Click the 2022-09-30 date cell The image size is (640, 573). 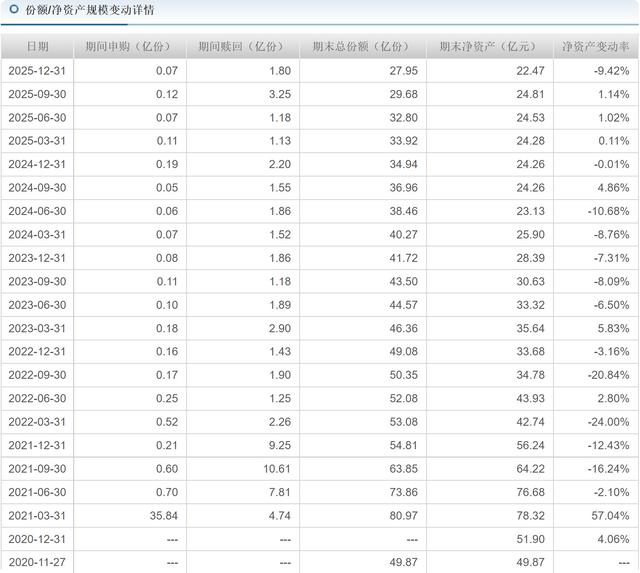[x=37, y=375]
